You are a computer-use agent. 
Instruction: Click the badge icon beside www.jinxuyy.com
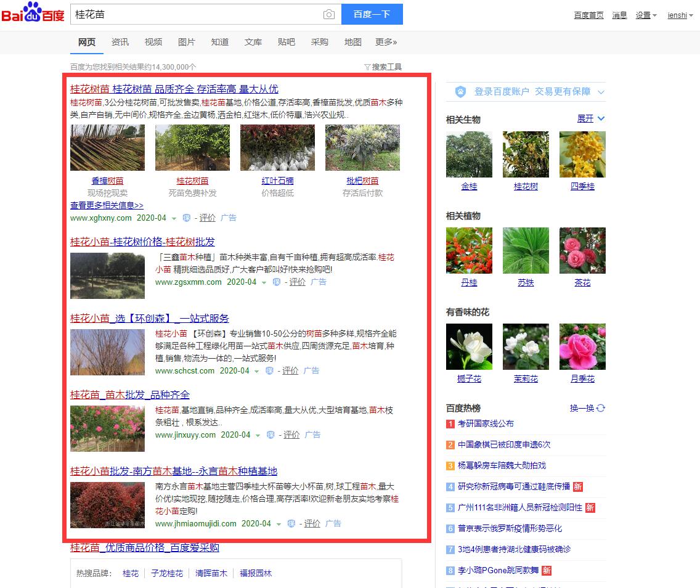click(x=271, y=435)
